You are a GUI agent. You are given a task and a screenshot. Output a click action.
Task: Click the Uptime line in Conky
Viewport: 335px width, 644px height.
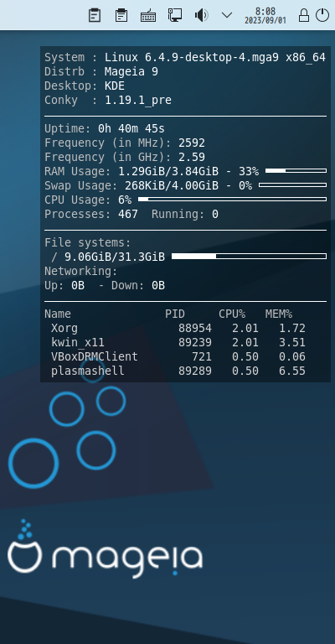pyautogui.click(x=105, y=128)
